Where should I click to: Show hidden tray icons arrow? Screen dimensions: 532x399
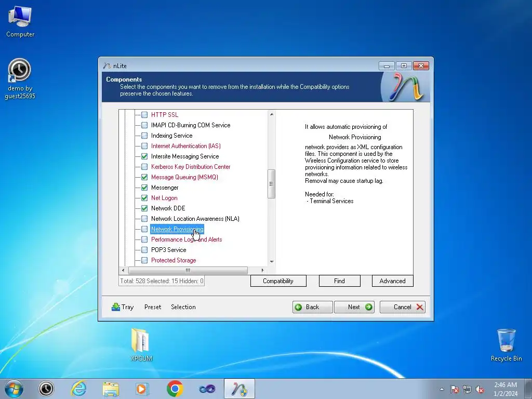(442, 389)
